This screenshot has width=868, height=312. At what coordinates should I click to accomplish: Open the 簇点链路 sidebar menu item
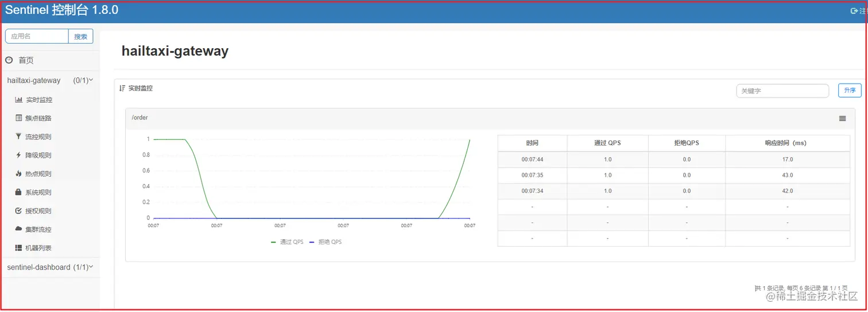(x=34, y=118)
